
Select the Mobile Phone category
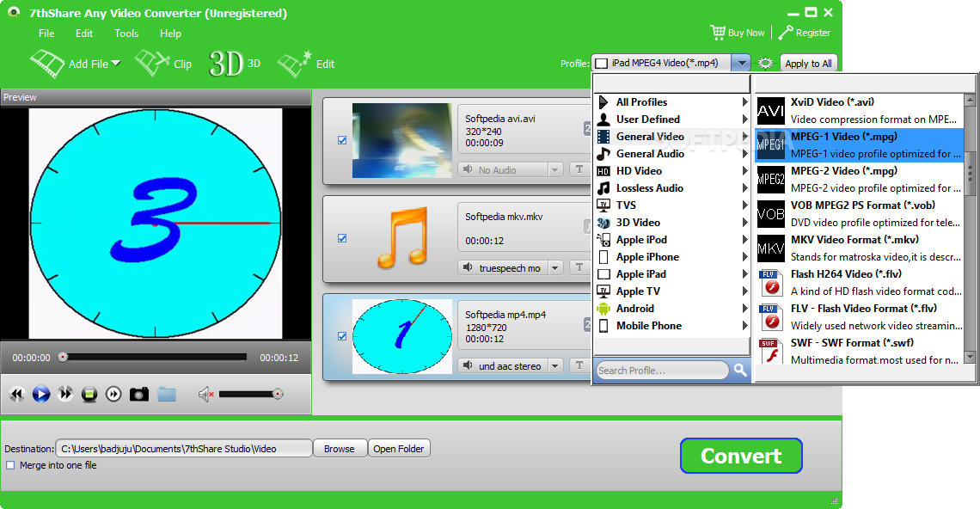[x=672, y=325]
